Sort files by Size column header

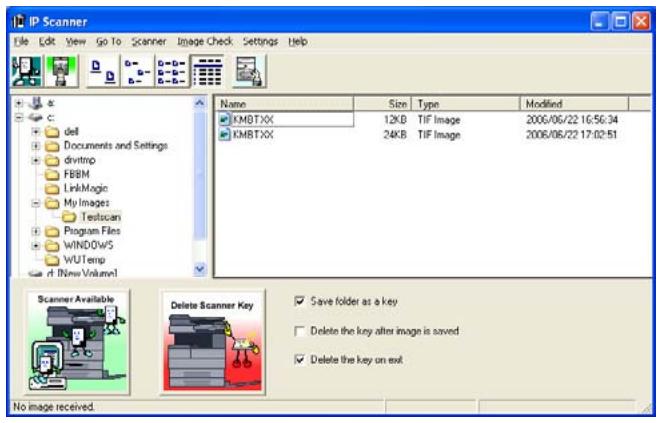coord(383,104)
